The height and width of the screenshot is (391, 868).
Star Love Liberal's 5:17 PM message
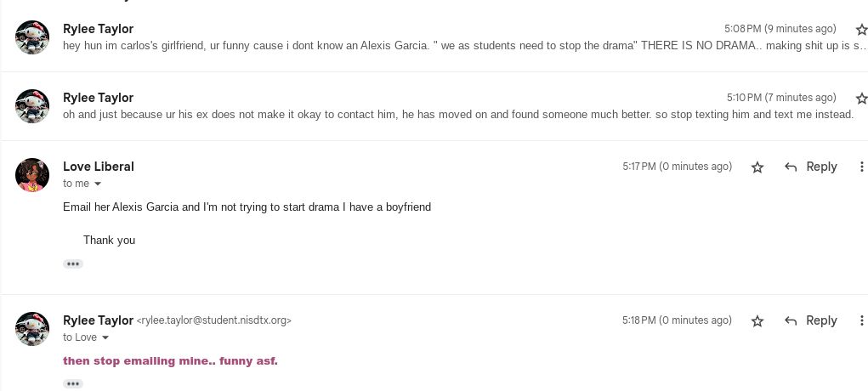coord(757,167)
